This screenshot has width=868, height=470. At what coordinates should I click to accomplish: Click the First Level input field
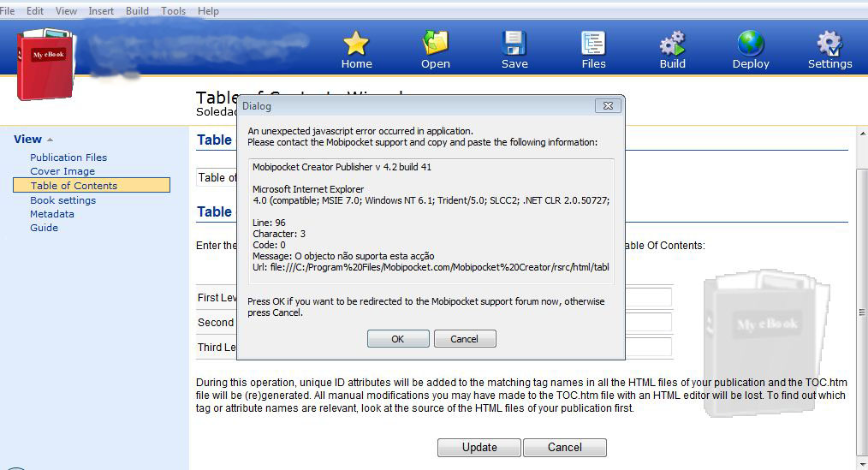pos(649,297)
